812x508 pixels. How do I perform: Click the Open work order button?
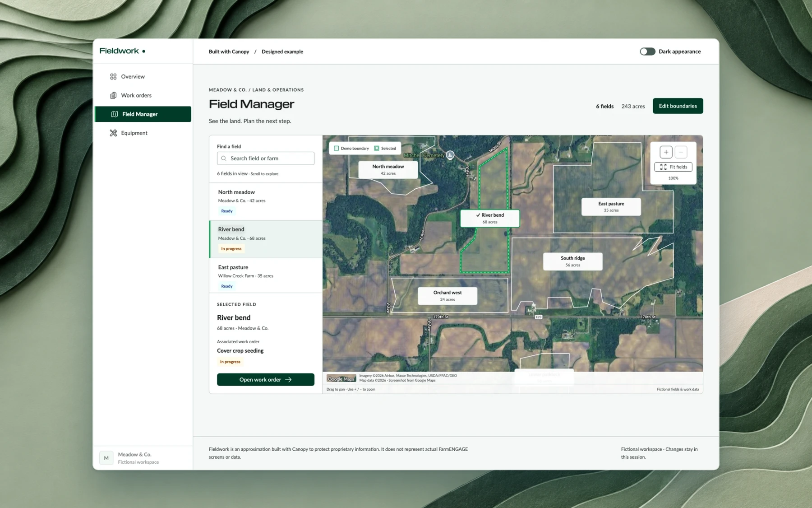[x=266, y=380]
